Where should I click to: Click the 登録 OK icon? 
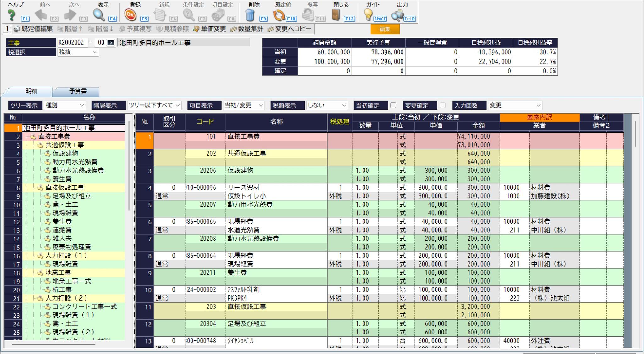click(130, 15)
